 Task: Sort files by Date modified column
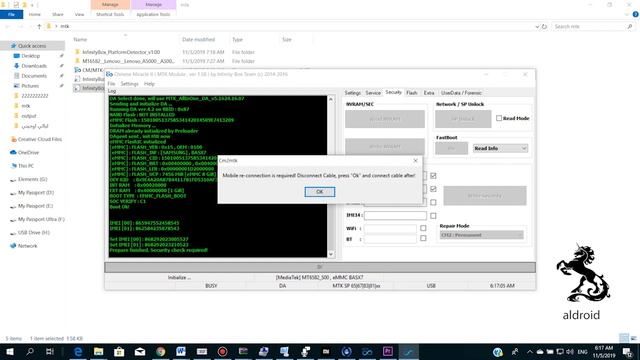(x=198, y=40)
